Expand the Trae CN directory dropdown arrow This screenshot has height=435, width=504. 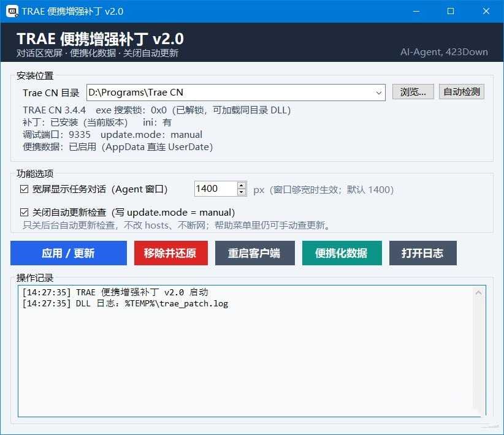tap(379, 93)
